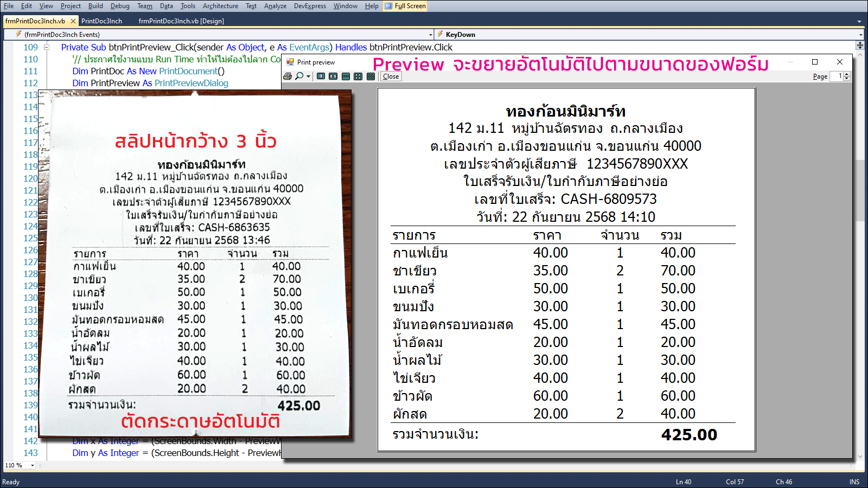Open the Project menu
The height and width of the screenshot is (488, 868).
tap(71, 6)
